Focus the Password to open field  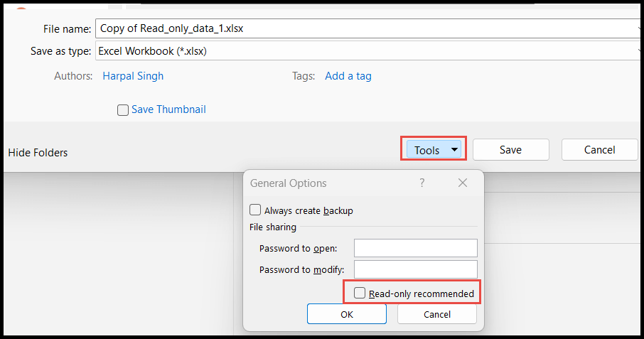coord(416,248)
